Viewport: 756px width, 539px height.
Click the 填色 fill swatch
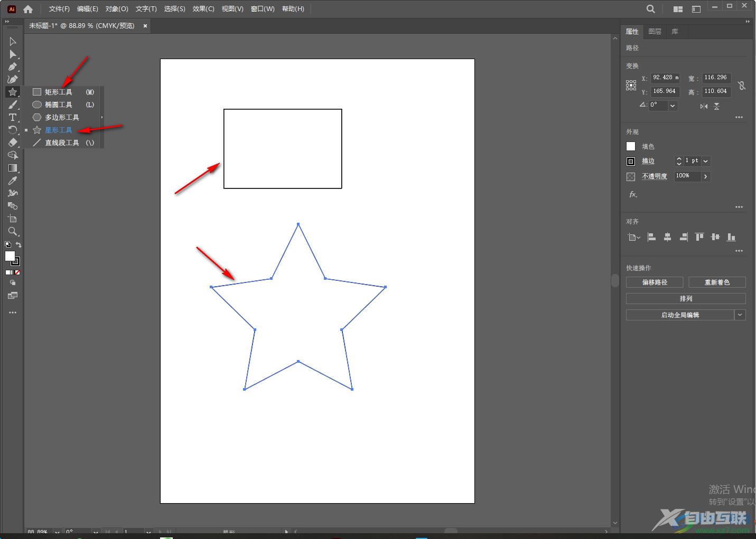pyautogui.click(x=631, y=146)
